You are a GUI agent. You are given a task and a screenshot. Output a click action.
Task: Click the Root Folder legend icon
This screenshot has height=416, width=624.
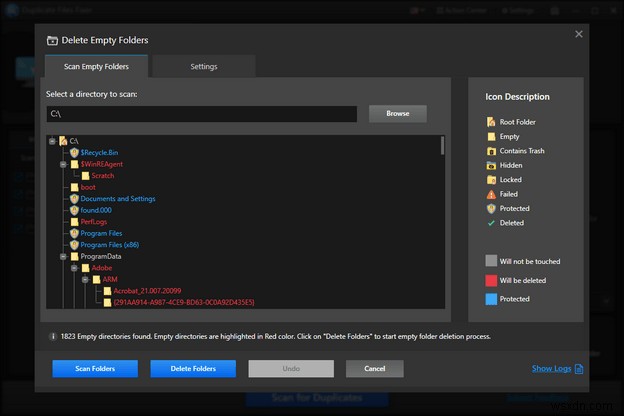point(491,122)
